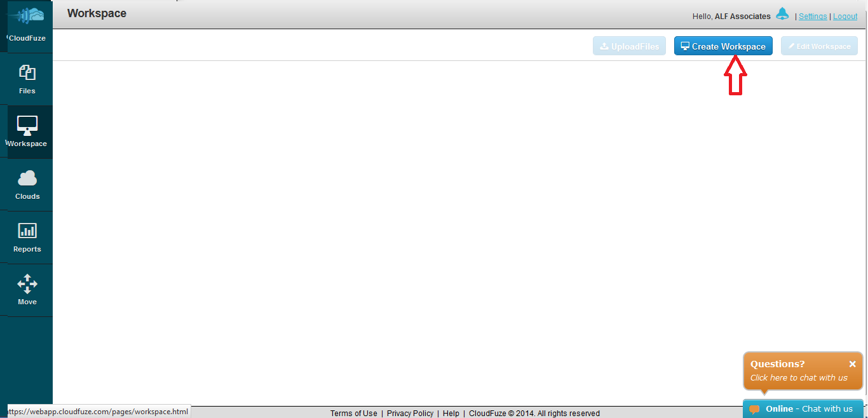
Task: Click the CloudFuze © 2014 footer text
Action: pyautogui.click(x=534, y=414)
